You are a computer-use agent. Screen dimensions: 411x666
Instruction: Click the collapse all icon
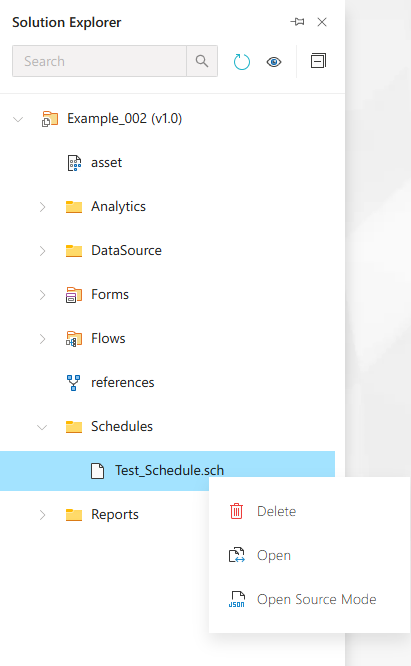[318, 61]
